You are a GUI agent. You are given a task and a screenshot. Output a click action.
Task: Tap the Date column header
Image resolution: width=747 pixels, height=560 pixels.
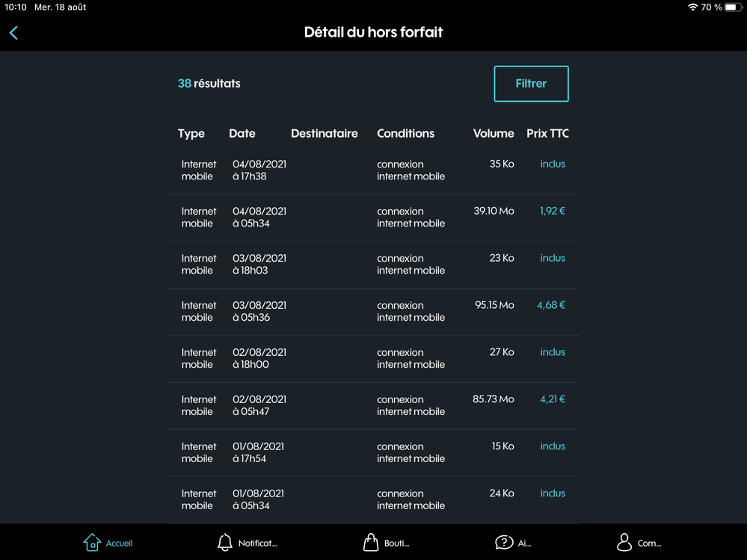(x=242, y=134)
